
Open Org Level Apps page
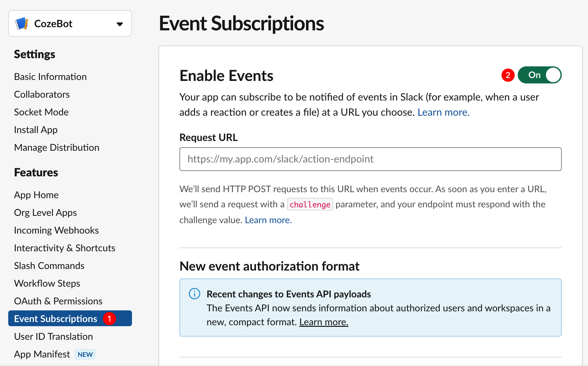pyautogui.click(x=45, y=213)
